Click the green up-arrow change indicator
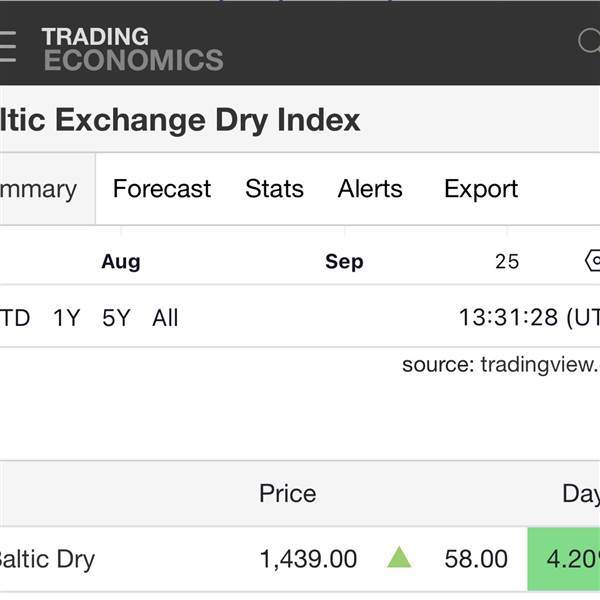600x600 pixels. click(x=399, y=558)
